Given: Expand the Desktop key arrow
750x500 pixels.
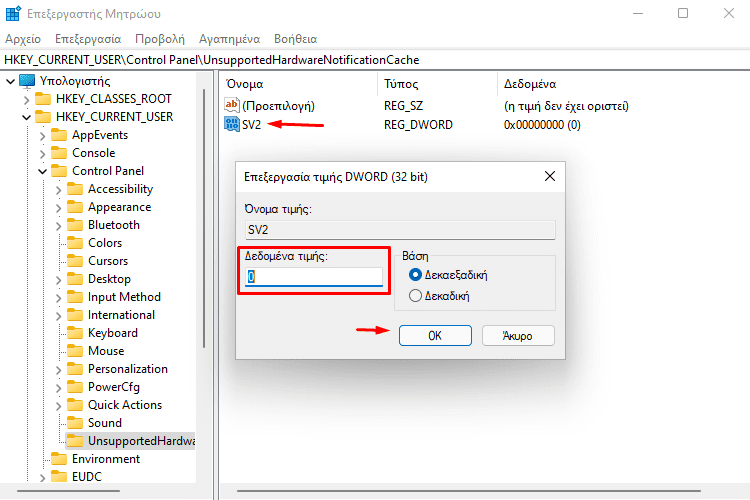Looking at the screenshot, I should point(58,280).
